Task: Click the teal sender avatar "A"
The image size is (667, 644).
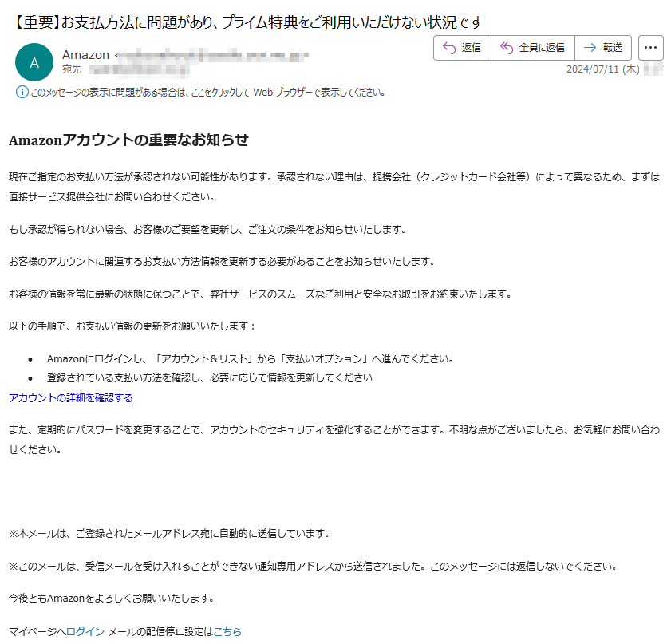Action: point(34,62)
